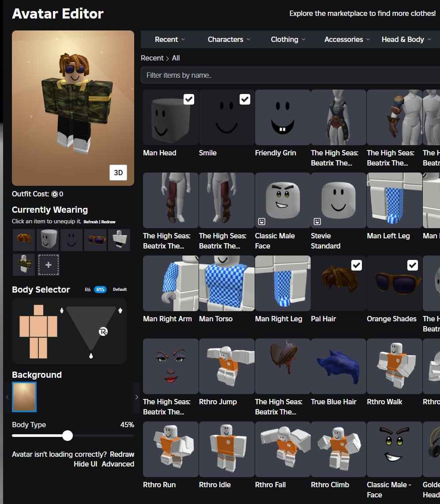Image resolution: width=440 pixels, height=504 pixels.
Task: Equip the Classic Male - Face item
Action: coord(395,449)
